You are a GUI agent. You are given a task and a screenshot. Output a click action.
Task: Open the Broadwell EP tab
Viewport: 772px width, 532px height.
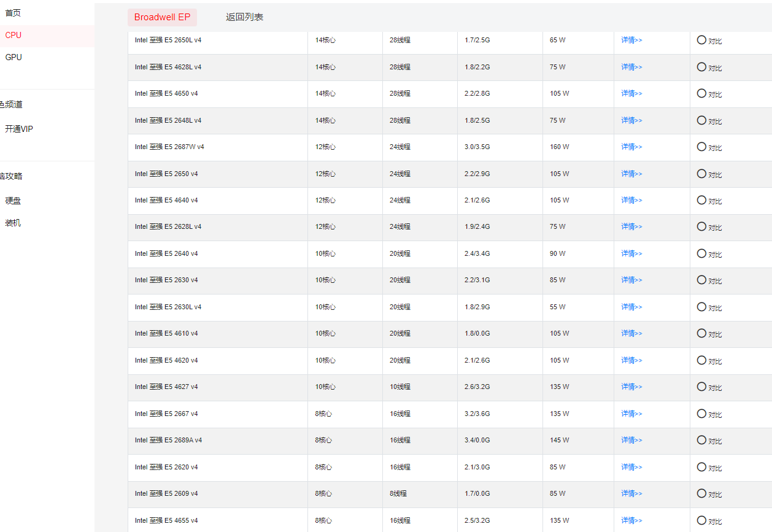[162, 17]
